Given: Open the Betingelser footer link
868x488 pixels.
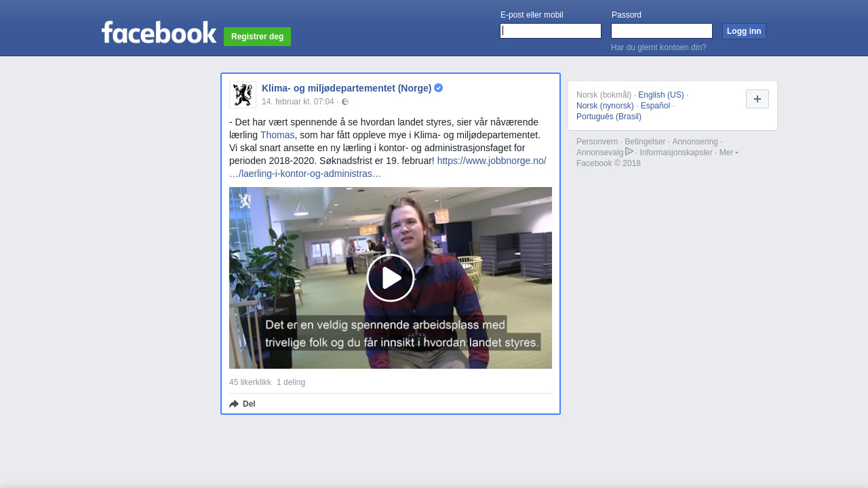Looking at the screenshot, I should point(645,142).
